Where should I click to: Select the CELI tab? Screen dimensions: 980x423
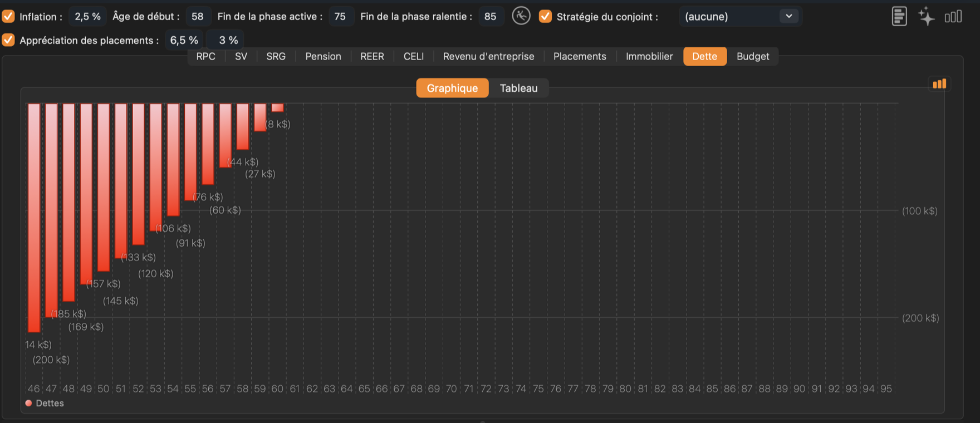click(x=414, y=56)
